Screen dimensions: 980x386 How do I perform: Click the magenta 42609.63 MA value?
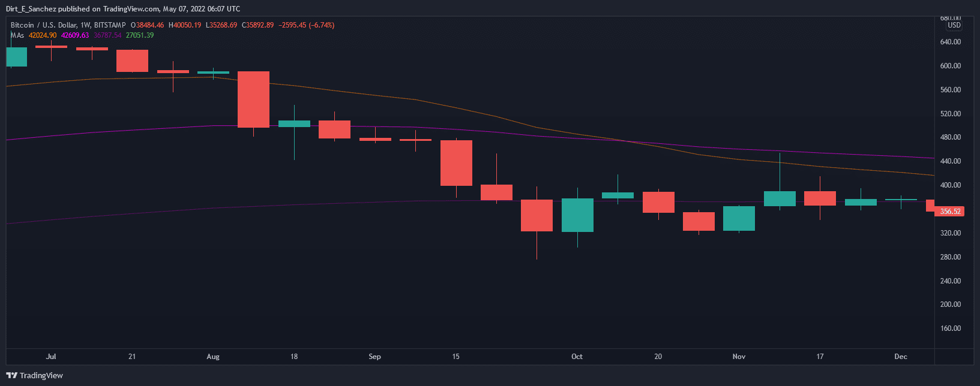click(x=75, y=35)
